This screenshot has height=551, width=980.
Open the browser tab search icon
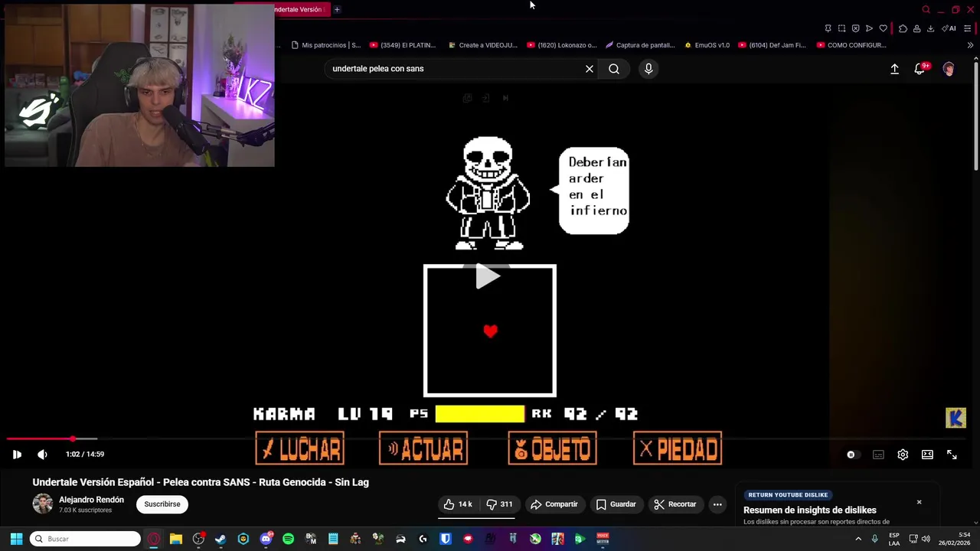tap(926, 9)
